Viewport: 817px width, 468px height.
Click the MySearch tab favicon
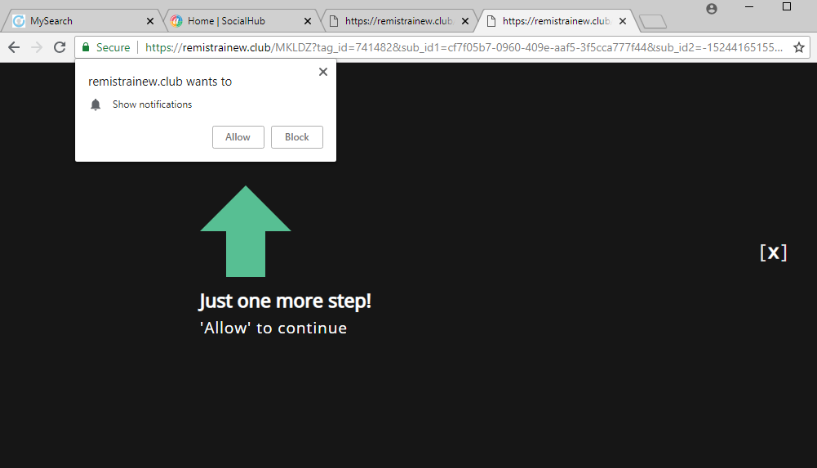tap(19, 21)
